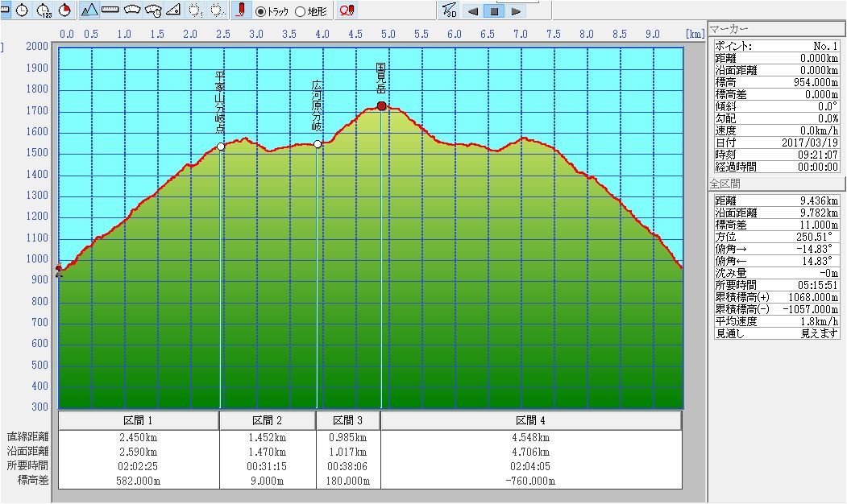Click the triangle slope gradient icon
The height and width of the screenshot is (504, 847).
(173, 10)
